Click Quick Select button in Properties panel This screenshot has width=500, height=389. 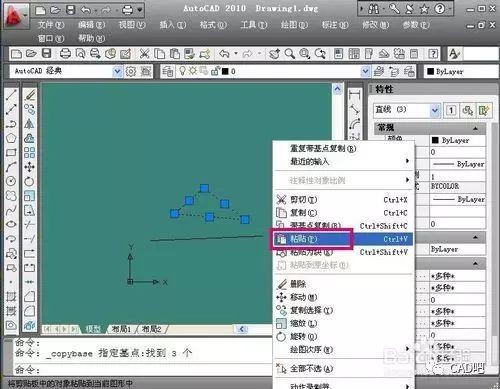[x=484, y=110]
